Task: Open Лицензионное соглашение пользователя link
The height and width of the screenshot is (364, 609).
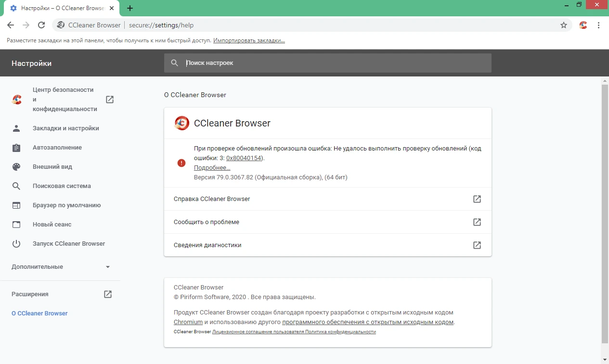Action: (x=258, y=332)
